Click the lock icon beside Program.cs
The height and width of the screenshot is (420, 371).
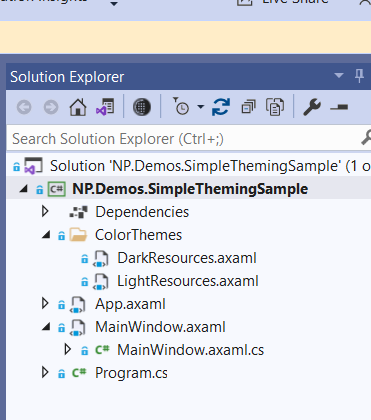pos(62,374)
